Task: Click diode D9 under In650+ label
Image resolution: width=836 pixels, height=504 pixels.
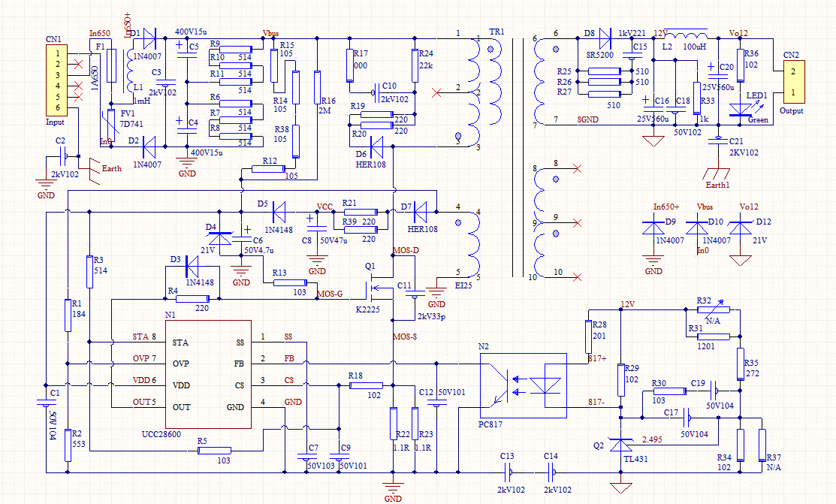Action: [653, 228]
